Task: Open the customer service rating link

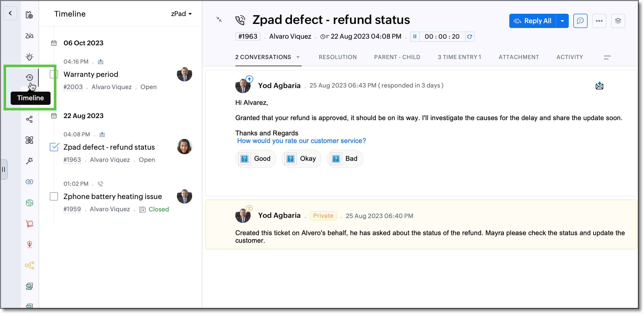Action: coord(301,141)
